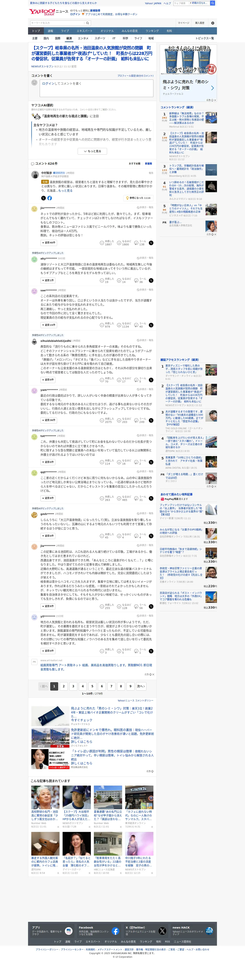Click うーん icon on yam comment

tap(136, 420)
